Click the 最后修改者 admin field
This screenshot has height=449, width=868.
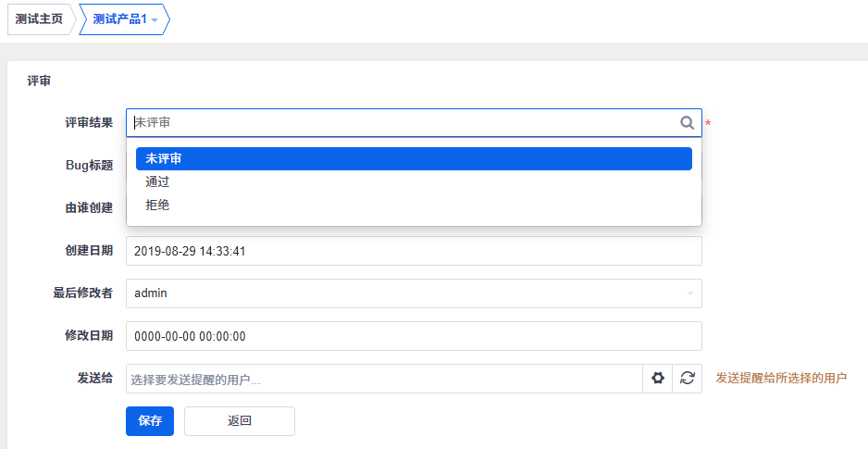tap(414, 293)
